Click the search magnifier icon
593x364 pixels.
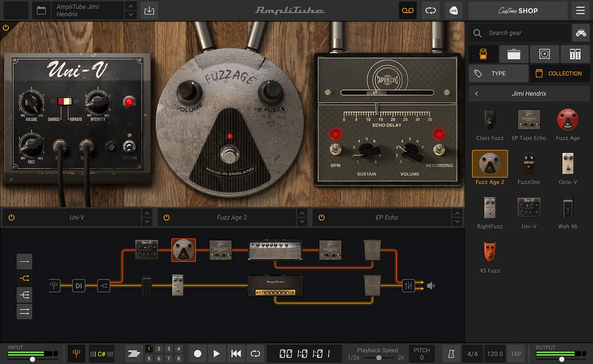click(477, 33)
